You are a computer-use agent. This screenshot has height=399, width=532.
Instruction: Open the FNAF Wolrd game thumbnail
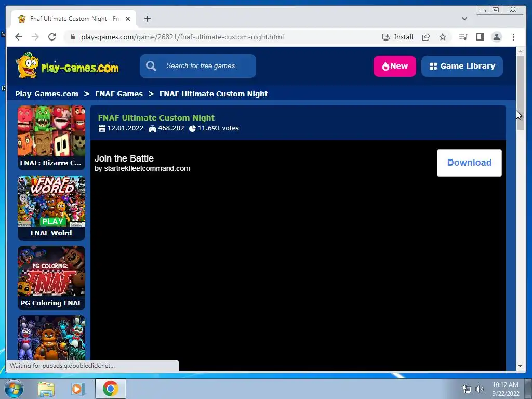51,208
